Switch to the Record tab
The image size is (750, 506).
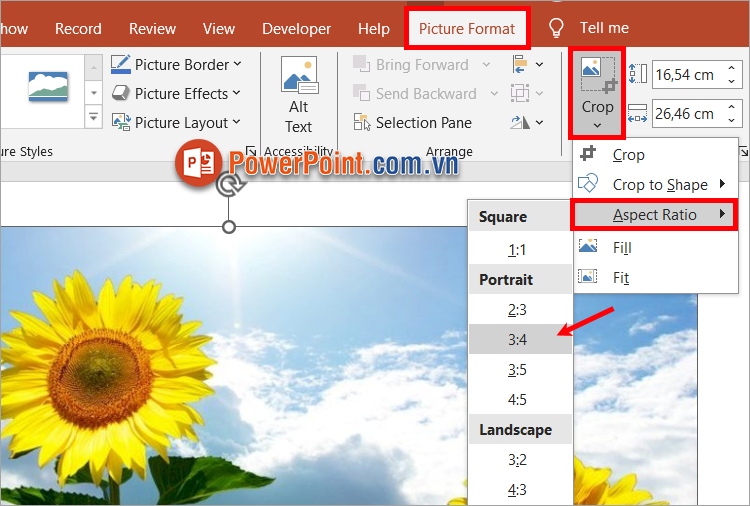(78, 29)
